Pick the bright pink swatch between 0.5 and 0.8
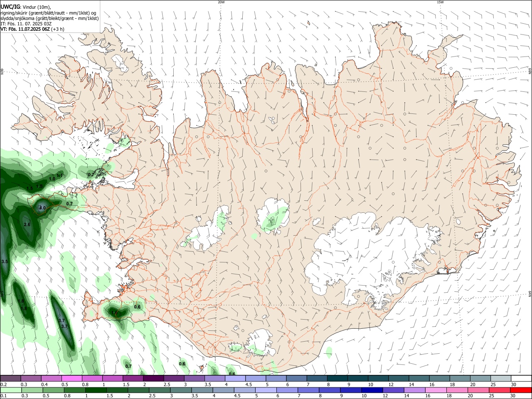The height and width of the screenshot is (399, 532). pyautogui.click(x=72, y=379)
